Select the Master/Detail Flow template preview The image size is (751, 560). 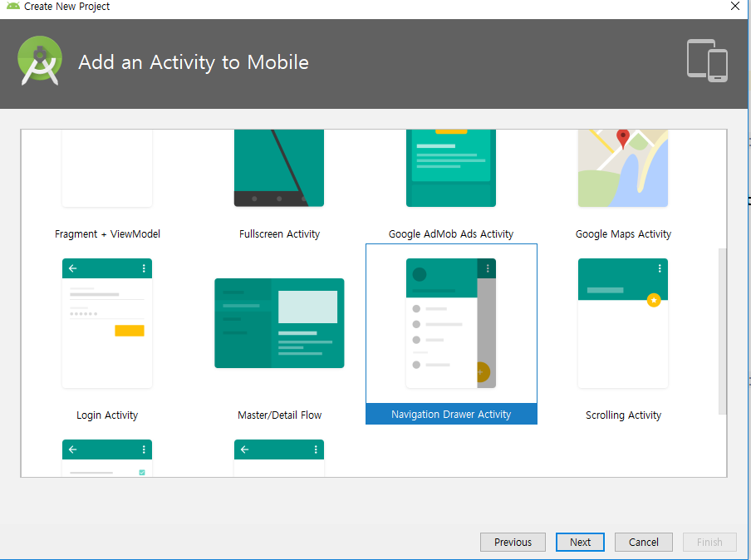click(x=279, y=323)
